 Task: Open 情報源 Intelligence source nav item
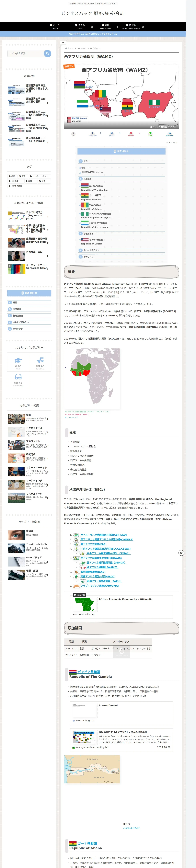(x=131, y=27)
